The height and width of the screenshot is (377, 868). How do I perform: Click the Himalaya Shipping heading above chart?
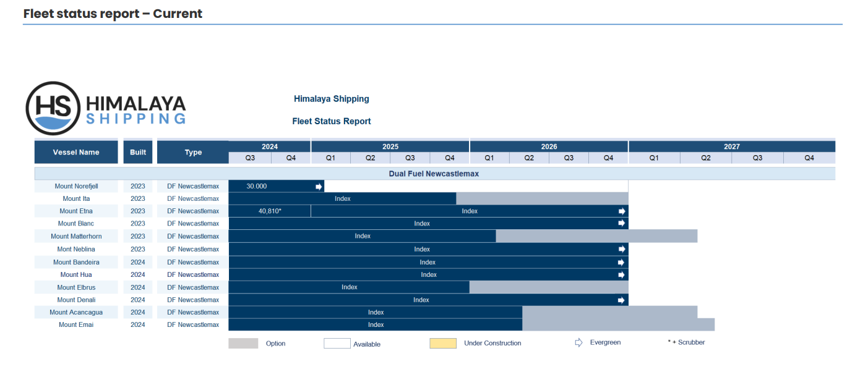coord(332,99)
